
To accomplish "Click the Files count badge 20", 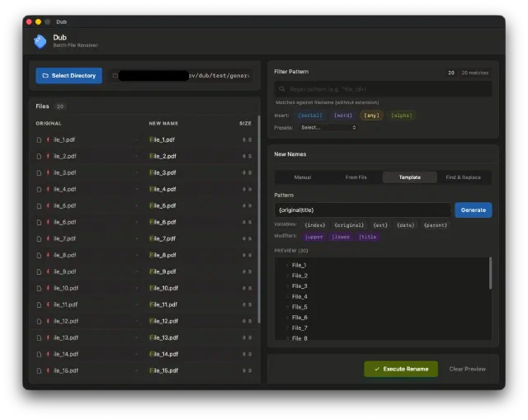I will [60, 106].
